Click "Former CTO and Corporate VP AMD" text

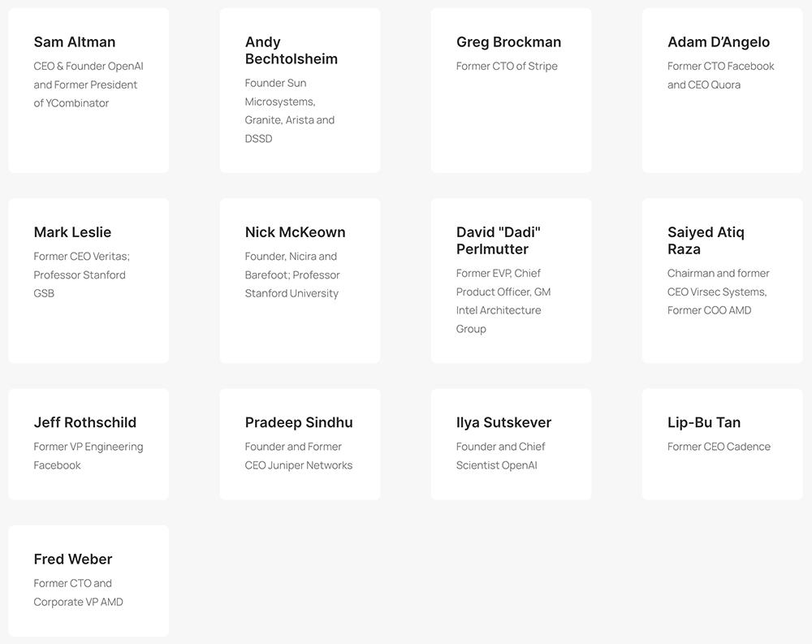[x=78, y=593]
